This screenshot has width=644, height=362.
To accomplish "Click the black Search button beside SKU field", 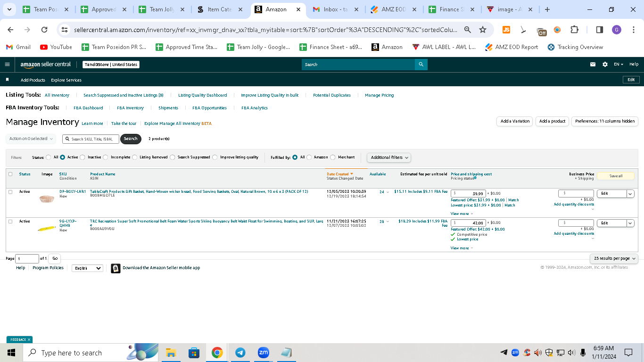I will coord(131,139).
